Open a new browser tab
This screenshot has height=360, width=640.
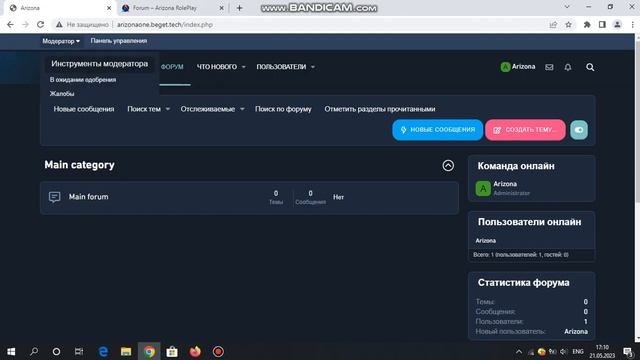[x=240, y=8]
